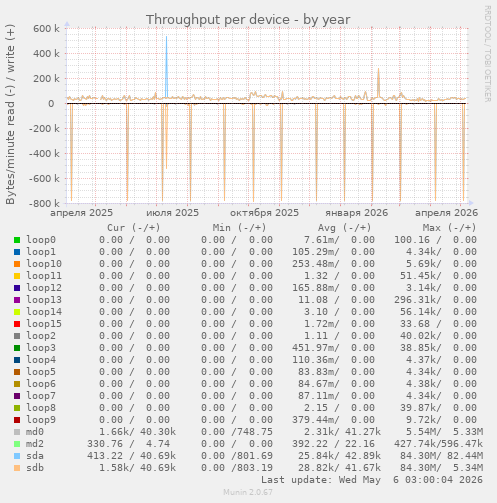The height and width of the screenshot is (503, 497).
Task: Click the '0' y-axis tick label
Action: [x=51, y=104]
